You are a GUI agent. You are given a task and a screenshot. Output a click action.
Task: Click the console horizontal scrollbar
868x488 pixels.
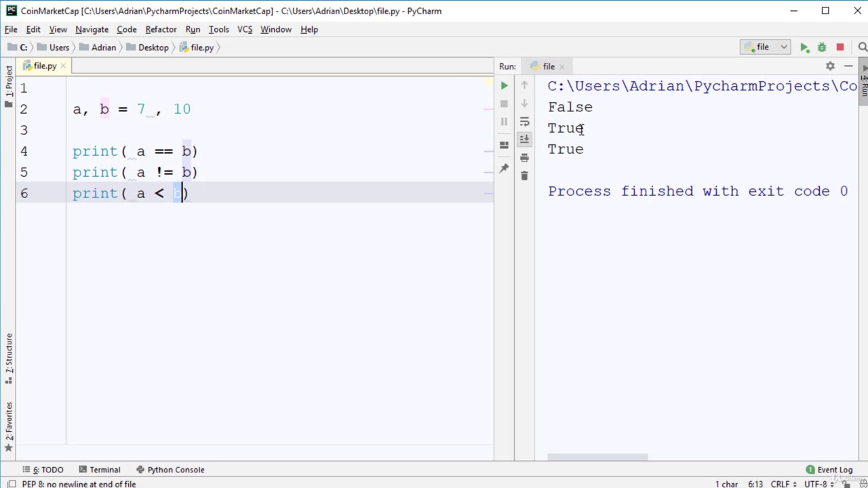[x=597, y=457]
